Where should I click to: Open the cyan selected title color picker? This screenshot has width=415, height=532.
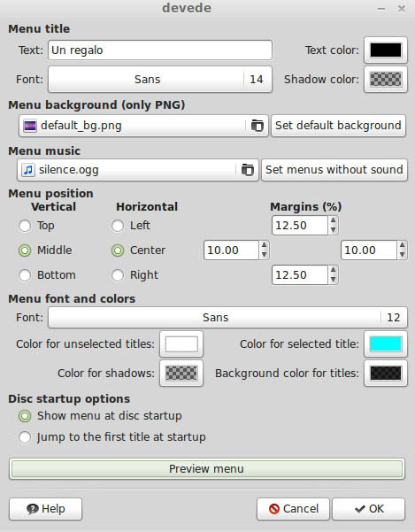coord(386,344)
